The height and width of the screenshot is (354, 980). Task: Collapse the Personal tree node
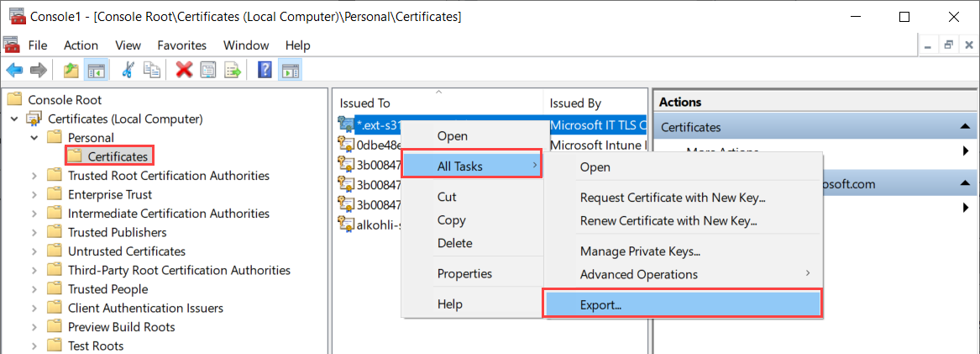[34, 137]
